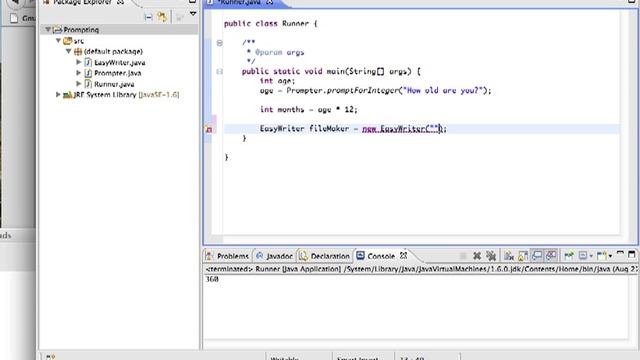Select the Runner.java file icon in tree
This screenshot has width=640, height=360.
pyautogui.click(x=88, y=84)
